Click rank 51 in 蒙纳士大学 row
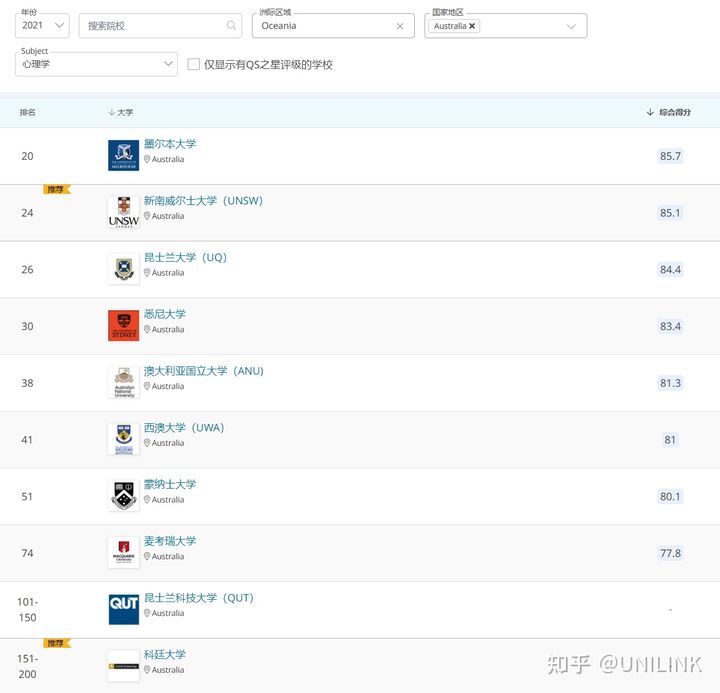This screenshot has width=720, height=693. [27, 496]
